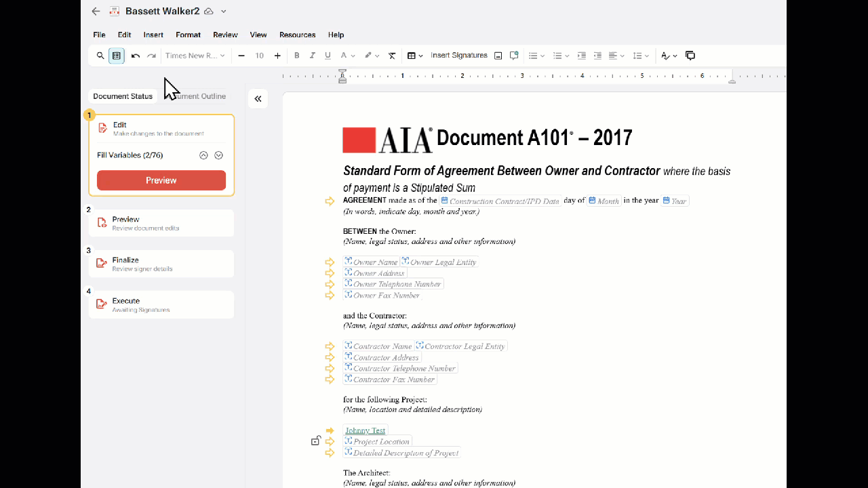Select the Finalize step card
Viewport: 868px width, 488px height.
tap(161, 264)
